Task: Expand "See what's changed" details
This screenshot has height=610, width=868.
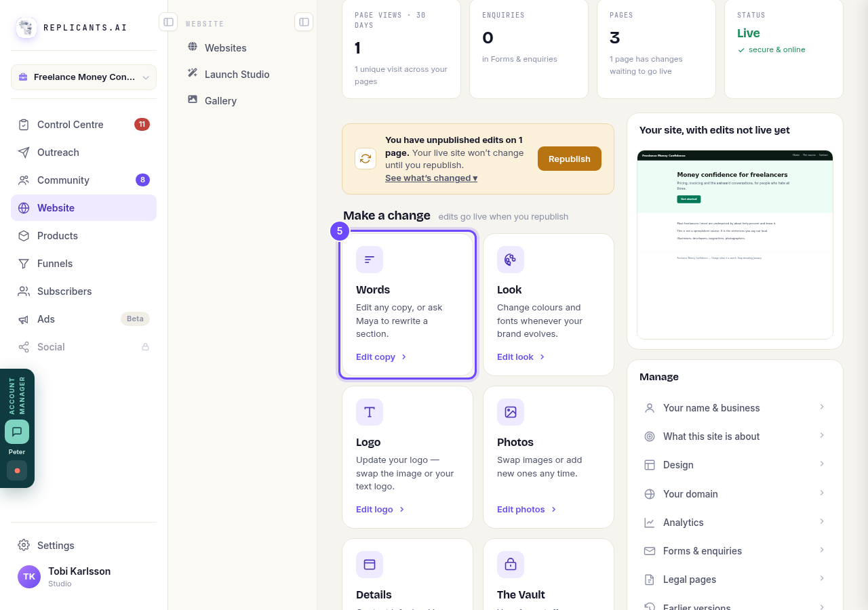Action: point(431,178)
